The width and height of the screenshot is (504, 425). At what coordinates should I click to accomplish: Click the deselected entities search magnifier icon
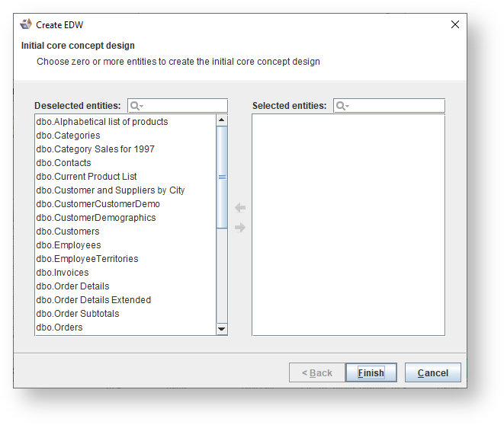[x=135, y=106]
